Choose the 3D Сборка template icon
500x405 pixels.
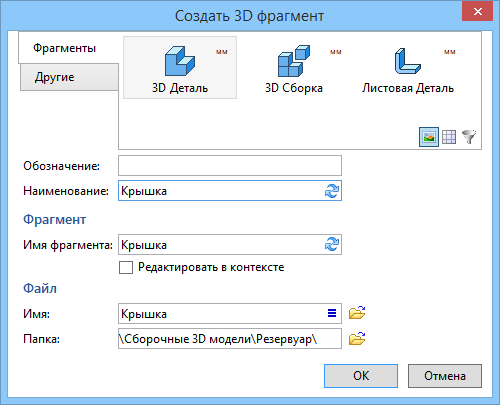(294, 61)
